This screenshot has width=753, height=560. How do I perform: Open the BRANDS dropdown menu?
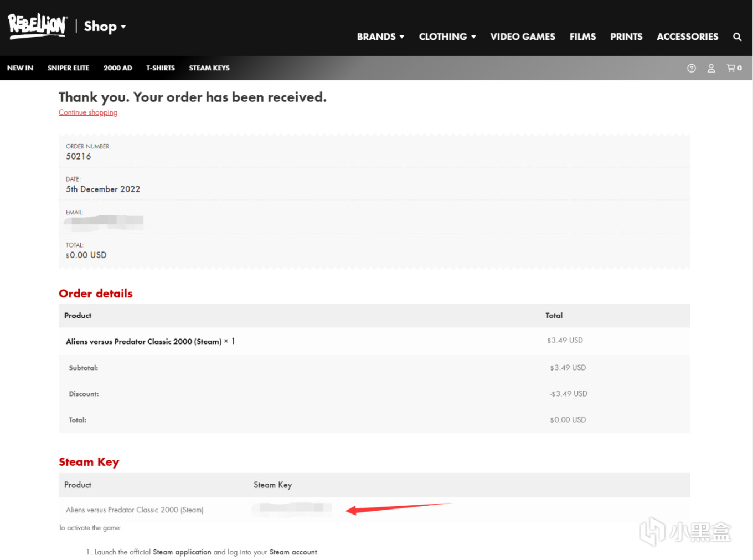380,37
